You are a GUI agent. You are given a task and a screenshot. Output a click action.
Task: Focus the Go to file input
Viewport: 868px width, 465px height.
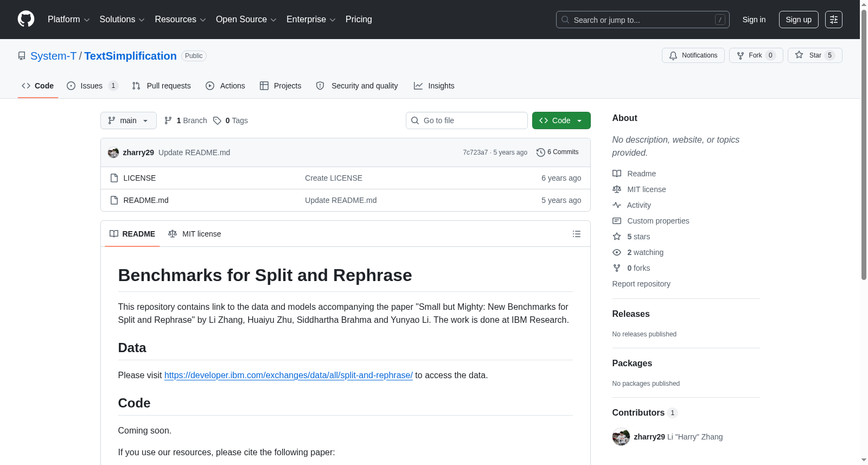click(x=467, y=120)
